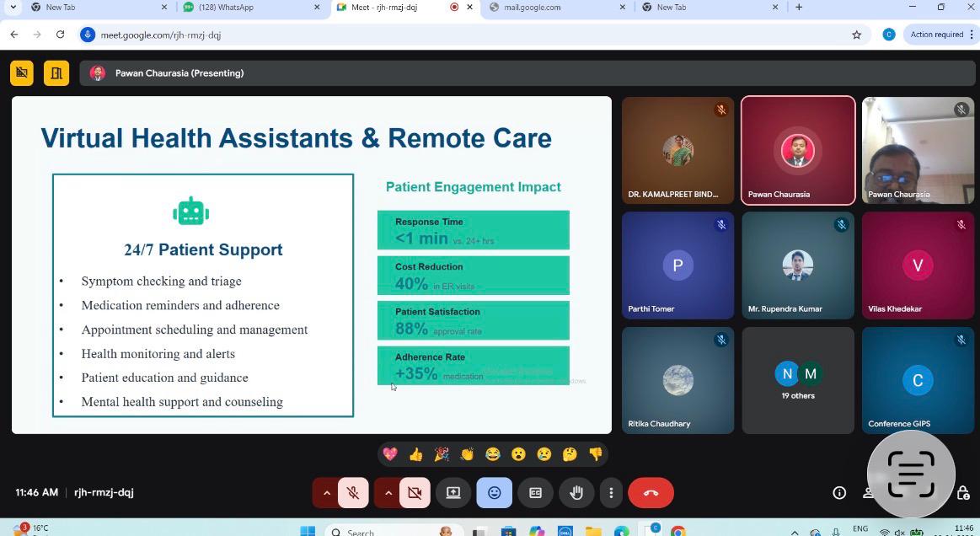This screenshot has height=536, width=980.
Task: Send the party popper reaction
Action: [x=442, y=454]
